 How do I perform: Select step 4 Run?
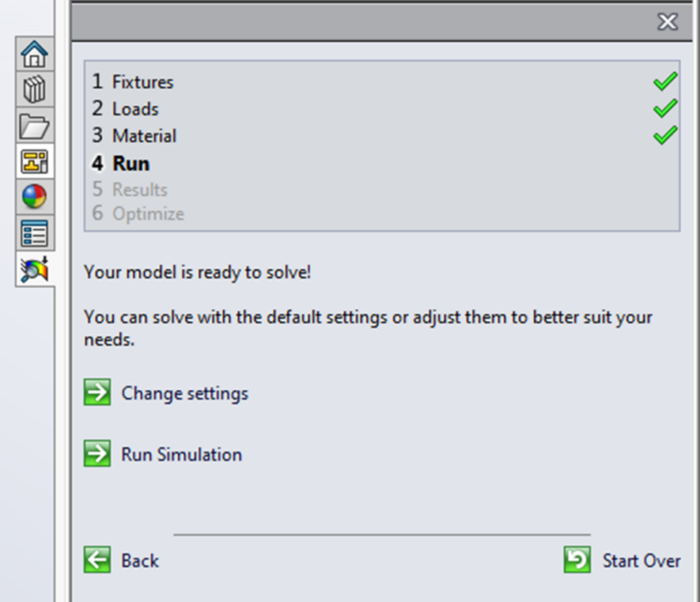[131, 164]
